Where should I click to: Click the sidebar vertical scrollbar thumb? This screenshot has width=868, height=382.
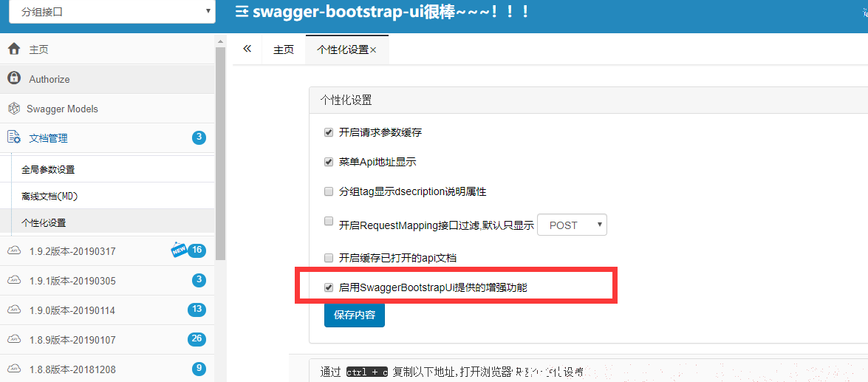[221, 153]
